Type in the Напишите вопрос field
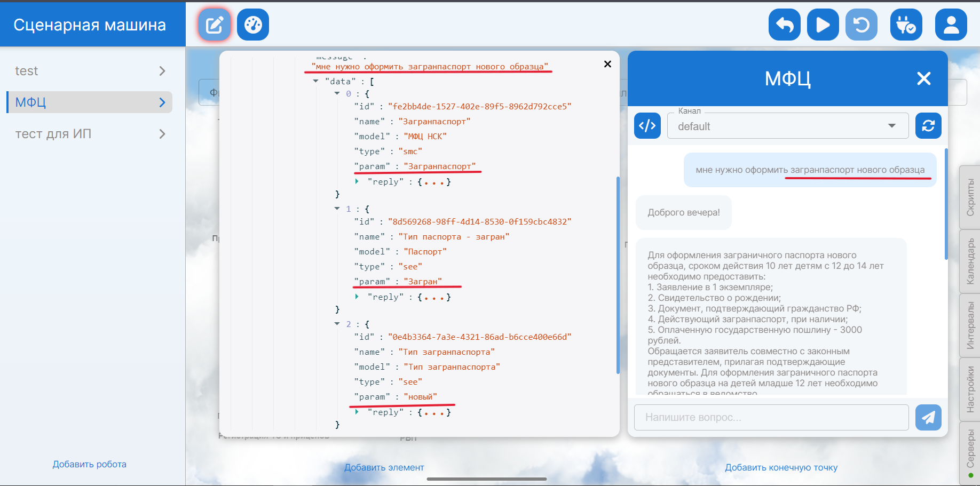The height and width of the screenshot is (486, 980). click(x=771, y=417)
